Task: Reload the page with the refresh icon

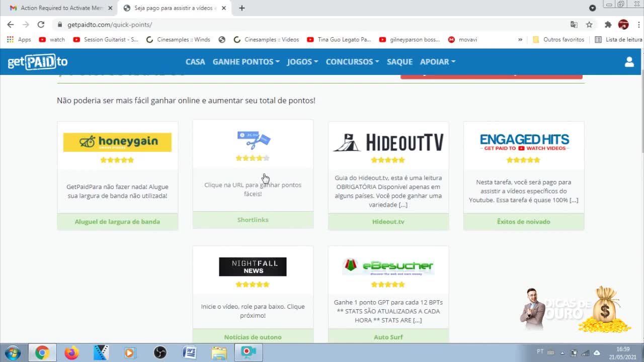Action: click(41, 24)
